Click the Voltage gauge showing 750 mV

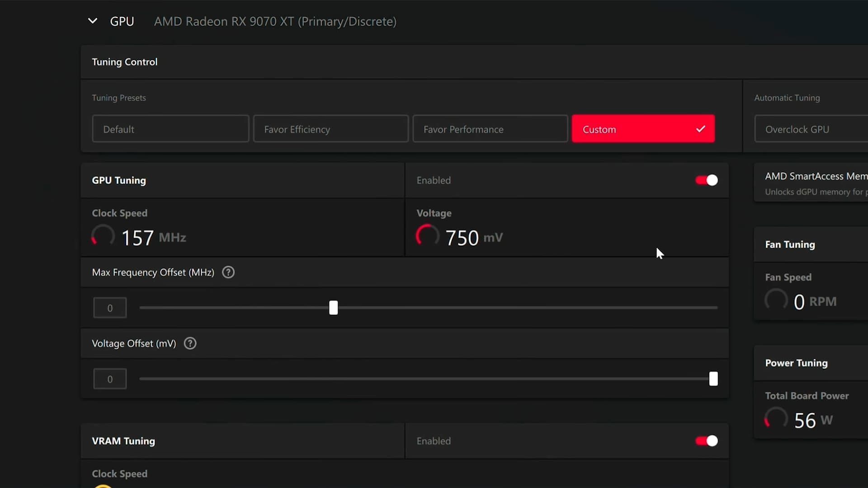(x=427, y=235)
